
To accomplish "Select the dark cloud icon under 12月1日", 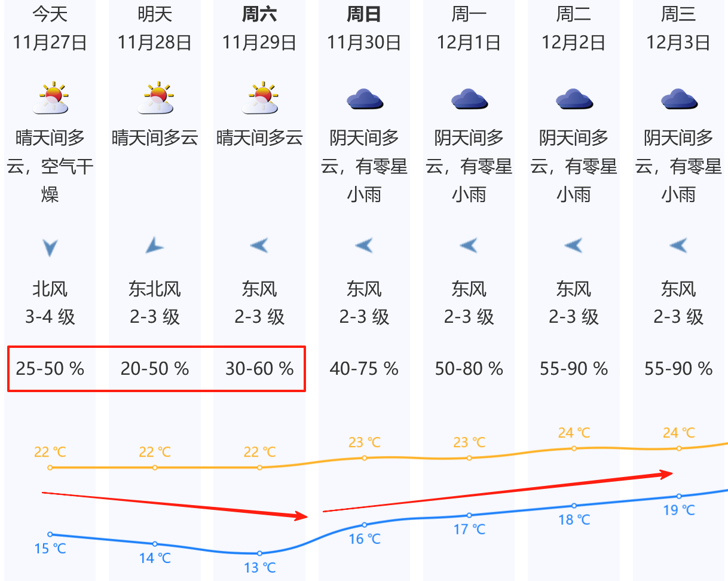I will point(469,99).
